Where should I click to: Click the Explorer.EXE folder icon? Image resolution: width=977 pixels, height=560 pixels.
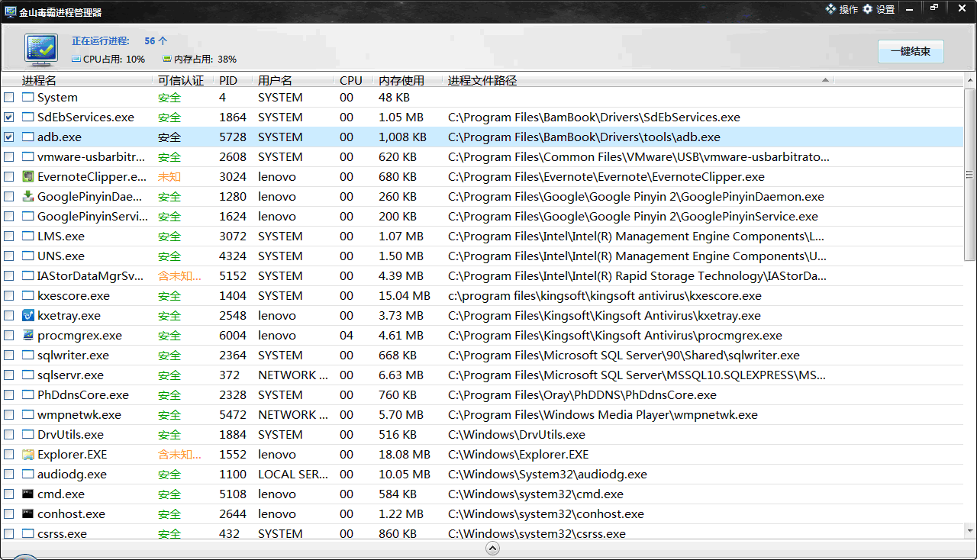coord(28,455)
